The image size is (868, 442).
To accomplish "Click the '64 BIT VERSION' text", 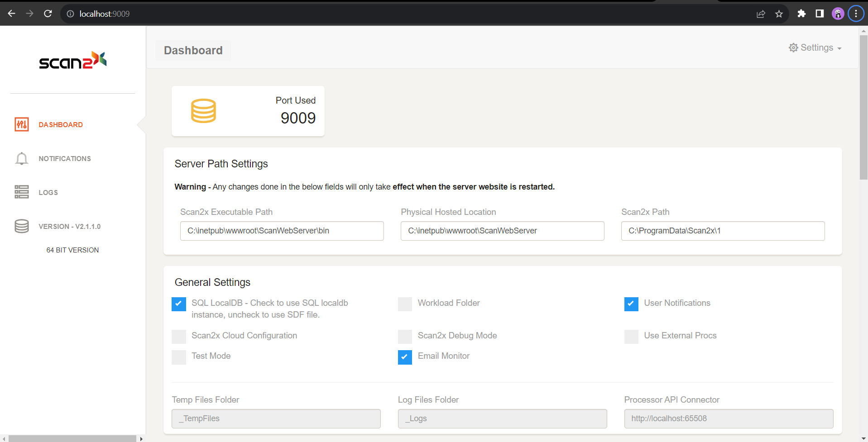I will point(72,250).
